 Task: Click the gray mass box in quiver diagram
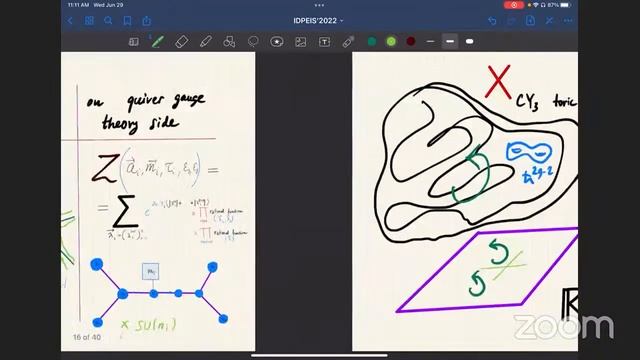[x=151, y=271]
